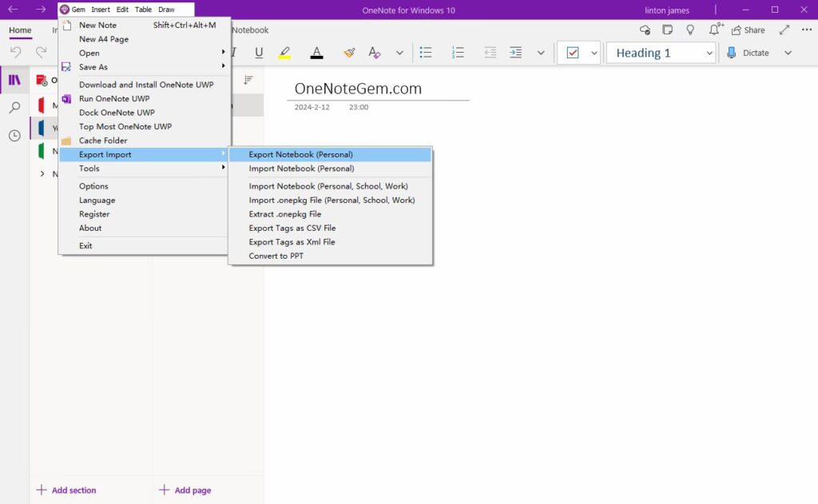
Task: Expand the Dictate options arrow
Action: (x=788, y=53)
